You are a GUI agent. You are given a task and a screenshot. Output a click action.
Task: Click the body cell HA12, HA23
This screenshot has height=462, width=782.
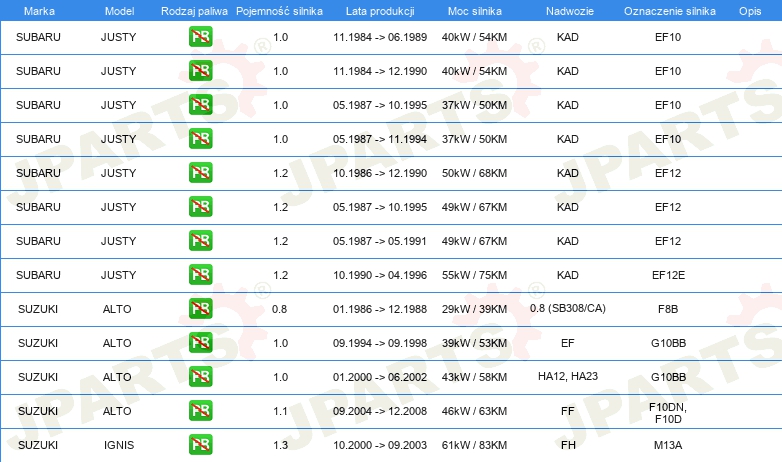pos(568,376)
